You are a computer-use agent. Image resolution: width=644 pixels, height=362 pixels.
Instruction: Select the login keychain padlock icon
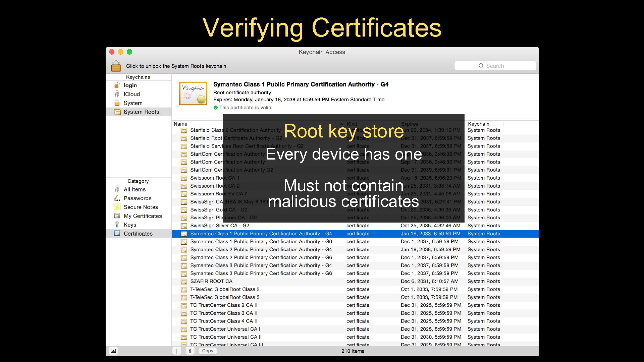pos(117,85)
